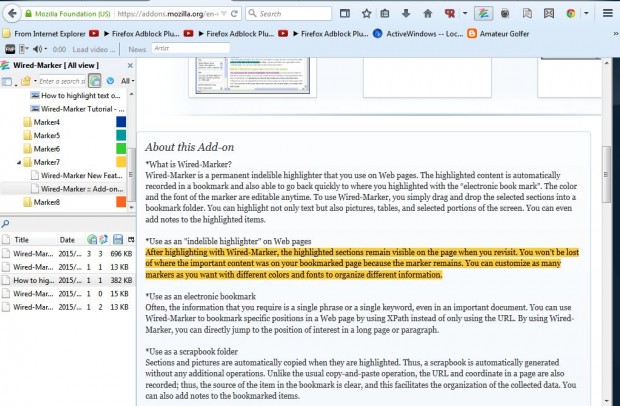Click Marker6 green color swatch

121,149
